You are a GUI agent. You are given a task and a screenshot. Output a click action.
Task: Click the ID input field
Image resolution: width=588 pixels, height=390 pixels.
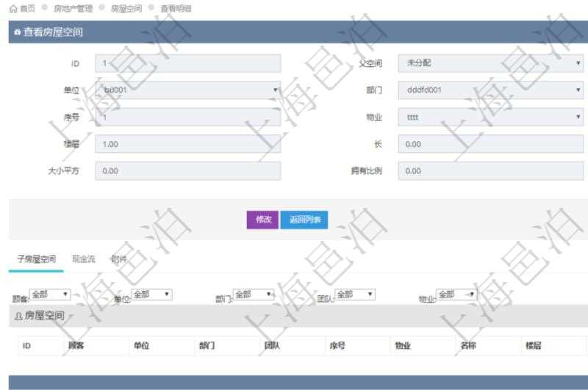pyautogui.click(x=188, y=63)
